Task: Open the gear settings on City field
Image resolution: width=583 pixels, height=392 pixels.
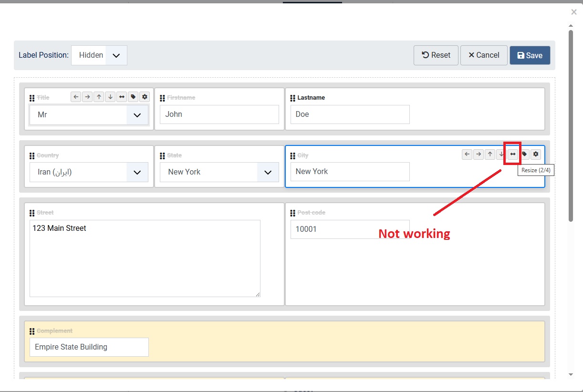Action: [x=536, y=154]
